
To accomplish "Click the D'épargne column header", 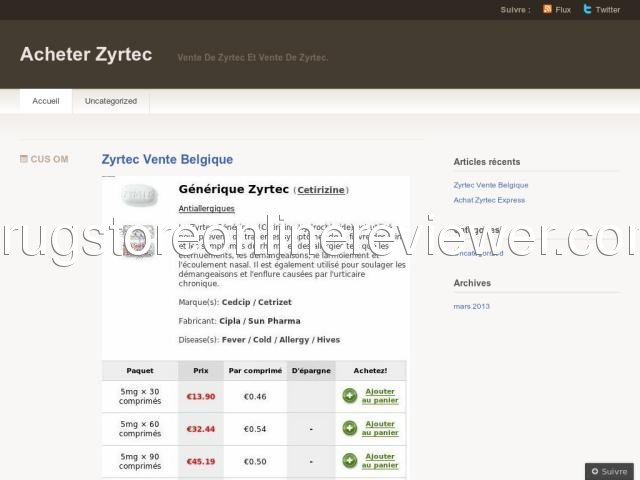I will pos(311,371).
